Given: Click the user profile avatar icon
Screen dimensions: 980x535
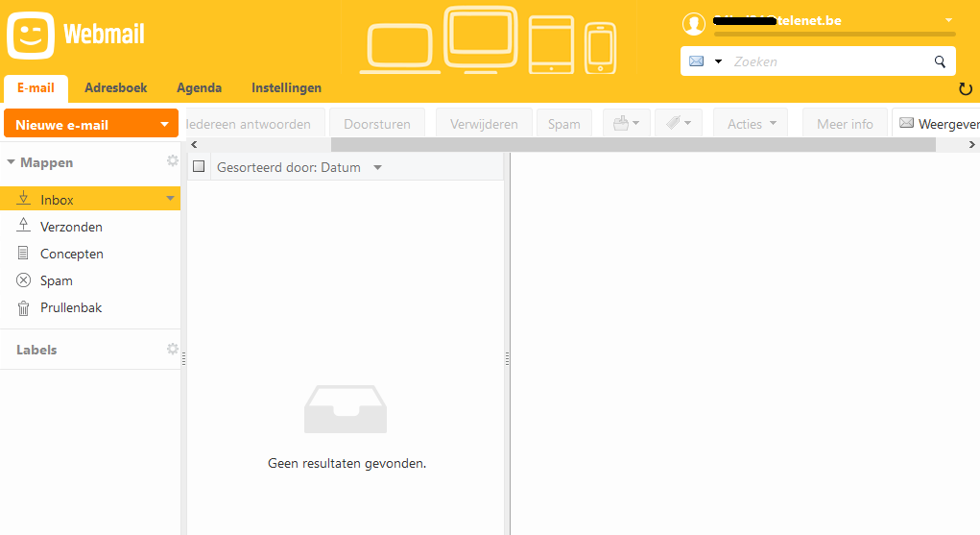Looking at the screenshot, I should [694, 24].
